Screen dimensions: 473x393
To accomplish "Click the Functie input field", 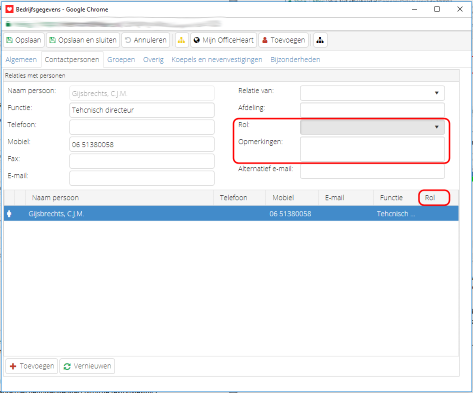I will [x=142, y=110].
